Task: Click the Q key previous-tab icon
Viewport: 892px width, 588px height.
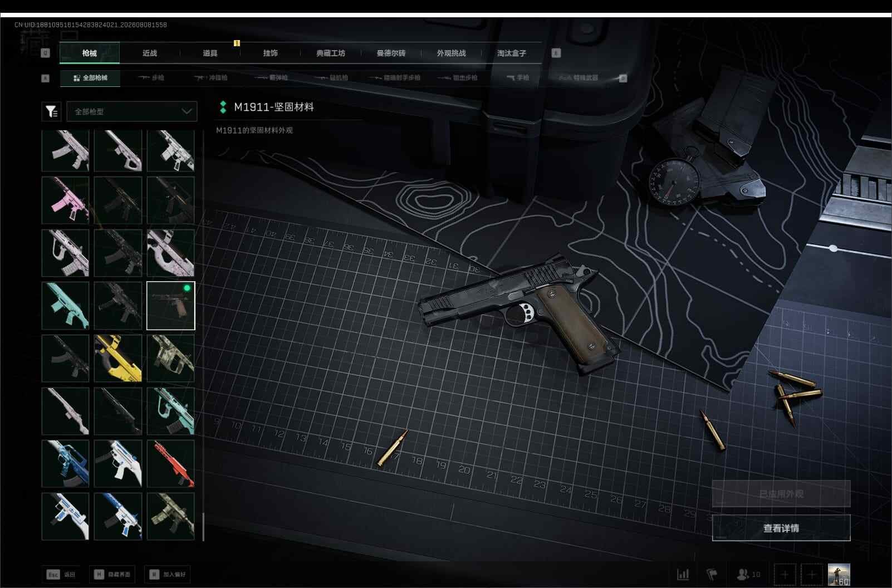Action: (x=46, y=53)
